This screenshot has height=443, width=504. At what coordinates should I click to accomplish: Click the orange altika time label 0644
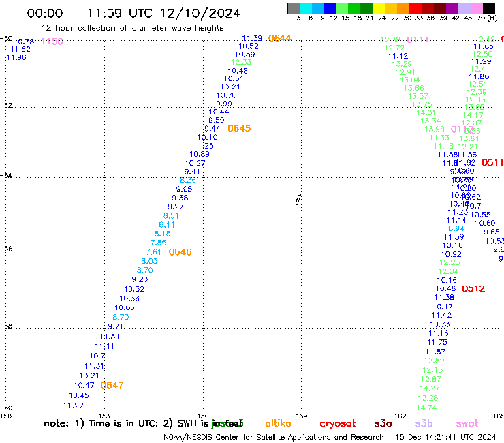tap(280, 38)
